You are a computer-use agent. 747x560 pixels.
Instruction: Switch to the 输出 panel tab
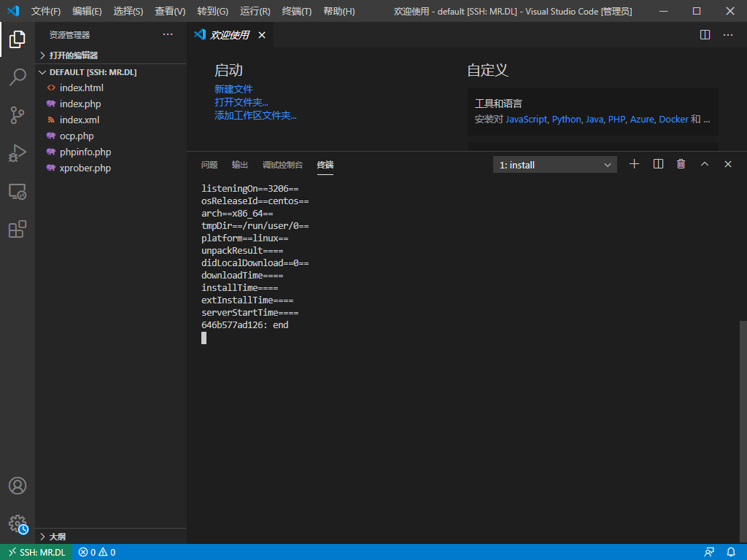(239, 165)
